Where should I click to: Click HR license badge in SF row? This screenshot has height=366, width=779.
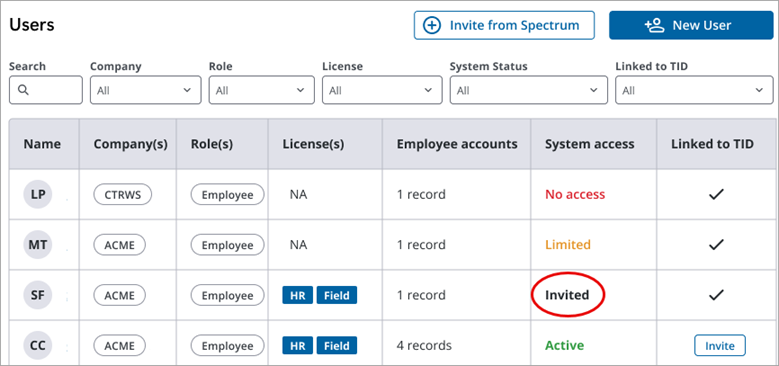pyautogui.click(x=298, y=295)
